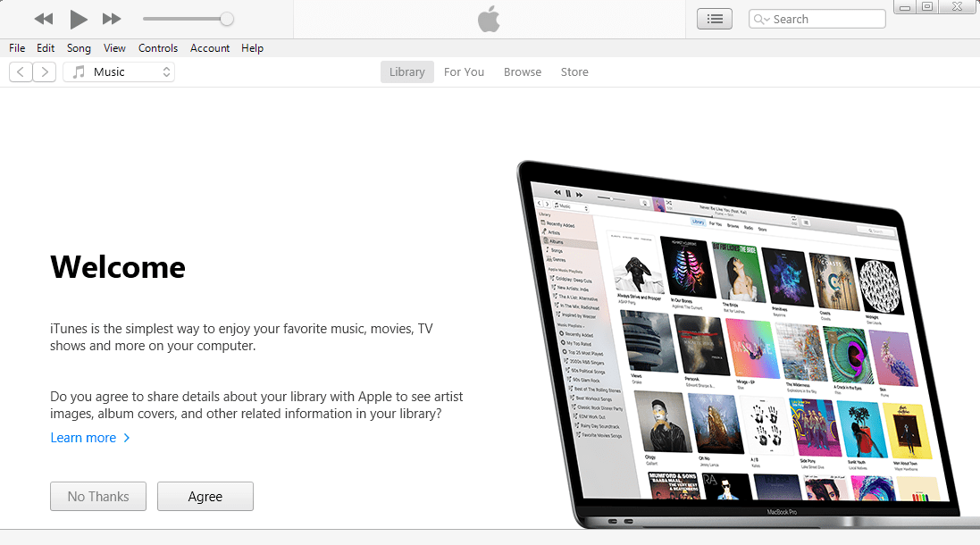
Task: Open the Account menu
Action: coord(210,48)
